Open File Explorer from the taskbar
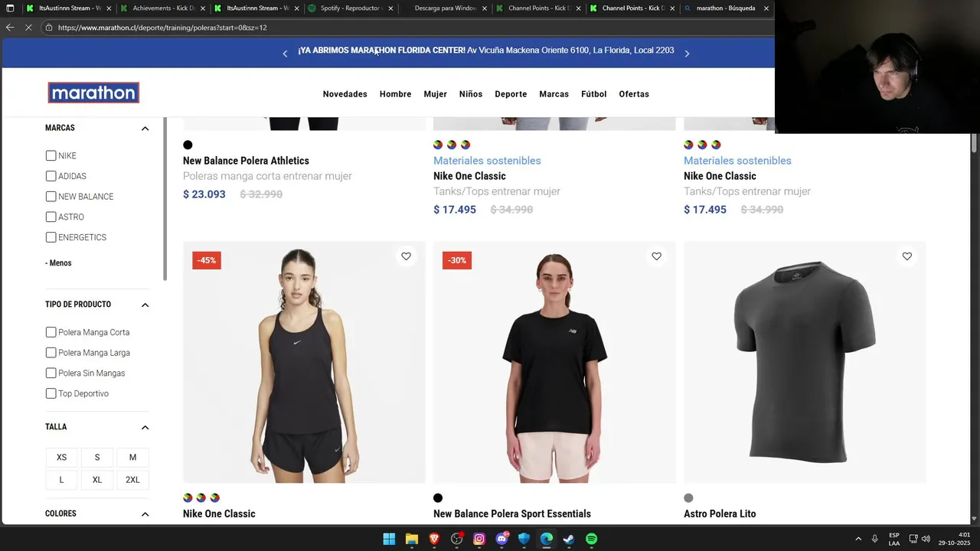Image resolution: width=980 pixels, height=551 pixels. 412,539
